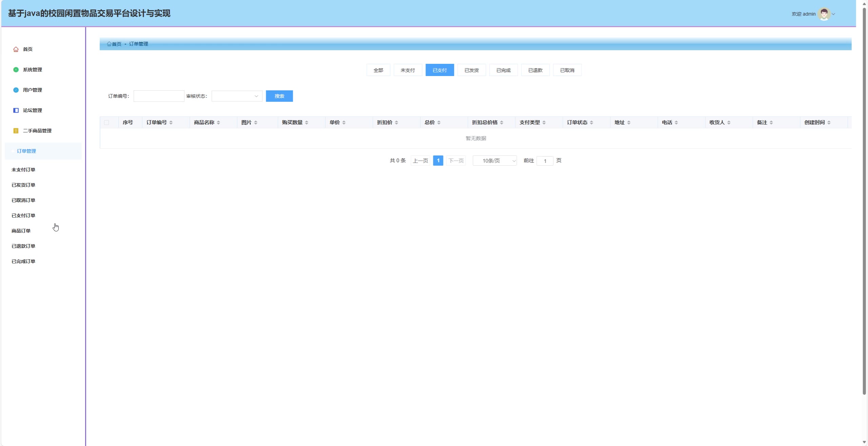Open 已退款订单 in sidebar

pyautogui.click(x=23, y=246)
